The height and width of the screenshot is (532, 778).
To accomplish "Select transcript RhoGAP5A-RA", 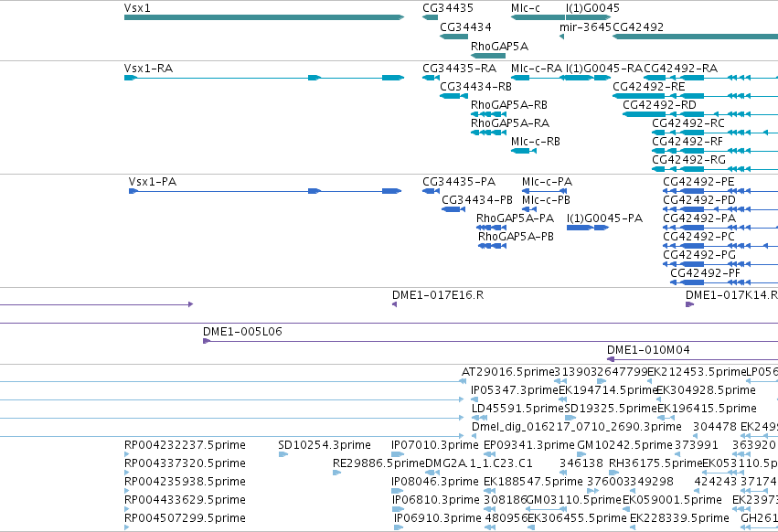I will [488, 133].
